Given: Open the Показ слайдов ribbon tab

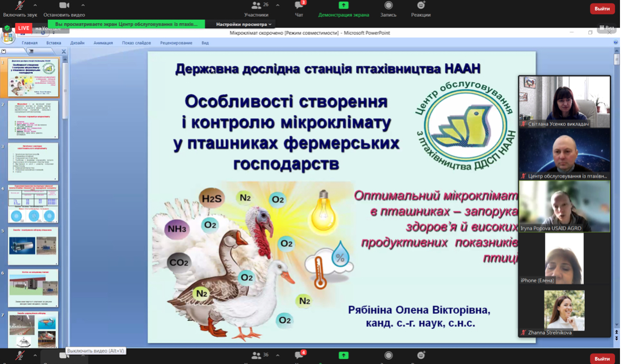Looking at the screenshot, I should click(x=136, y=43).
